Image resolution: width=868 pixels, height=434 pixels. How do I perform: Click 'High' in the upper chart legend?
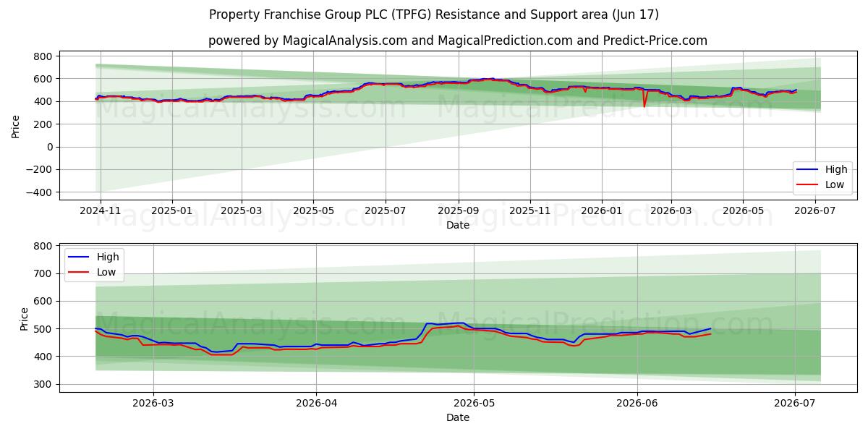point(836,169)
